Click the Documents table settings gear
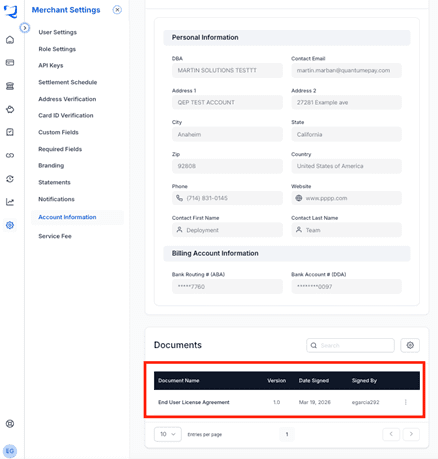Image resolution: width=438 pixels, height=459 pixels. pyautogui.click(x=410, y=345)
